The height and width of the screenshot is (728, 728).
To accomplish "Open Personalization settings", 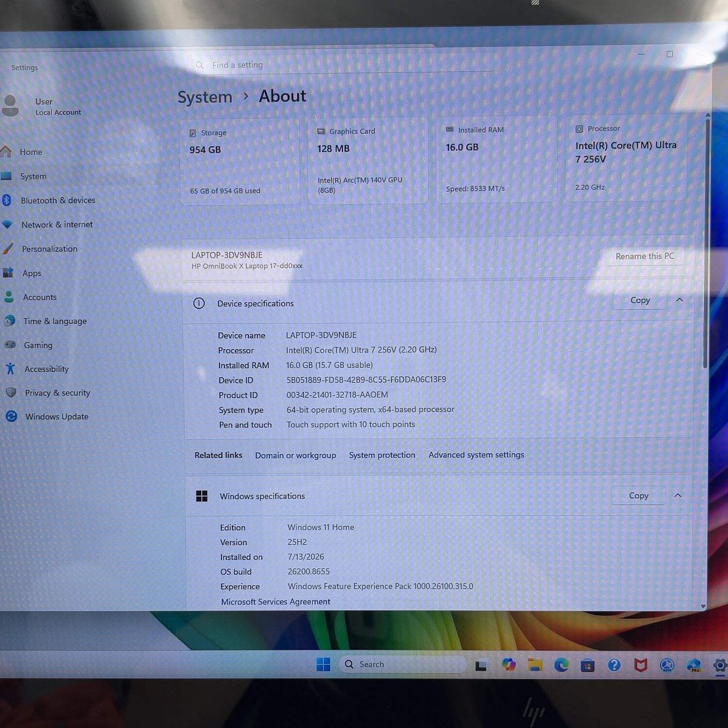I will pos(49,249).
